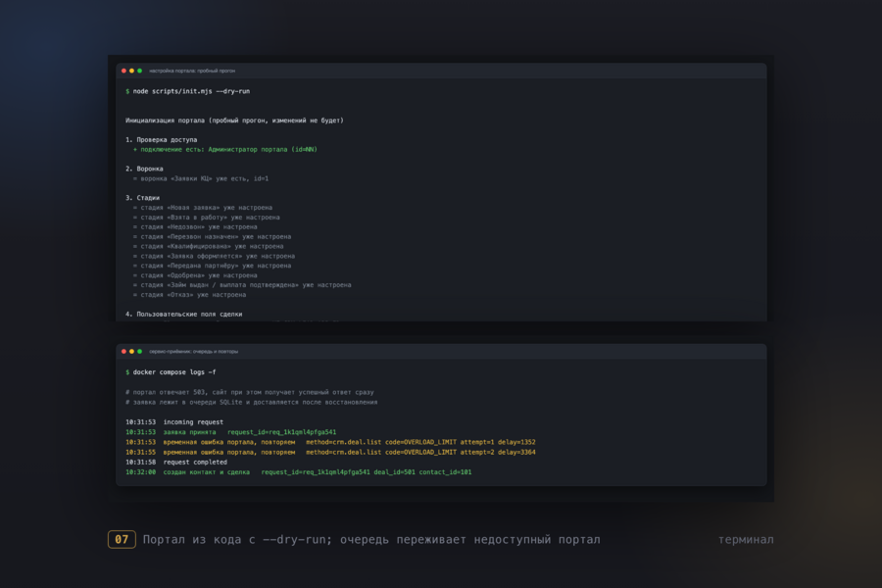Select the stage line «Отказ»
The width and height of the screenshot is (882, 588).
pos(189,295)
